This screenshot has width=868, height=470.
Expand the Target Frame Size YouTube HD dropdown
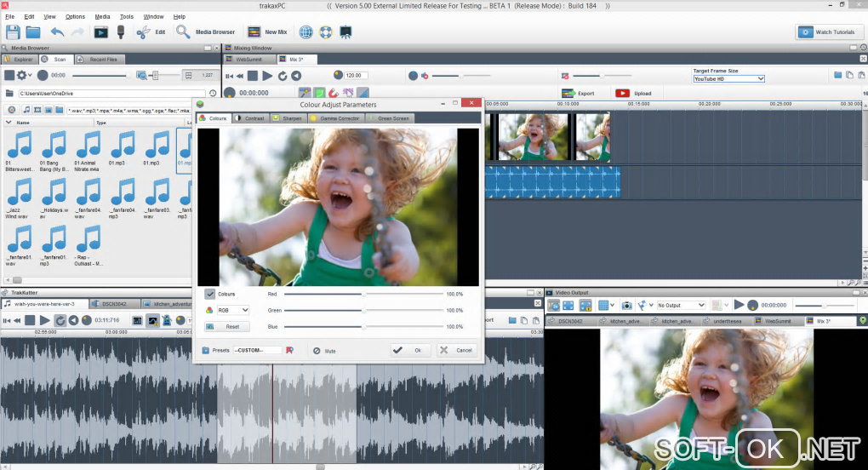(728, 79)
